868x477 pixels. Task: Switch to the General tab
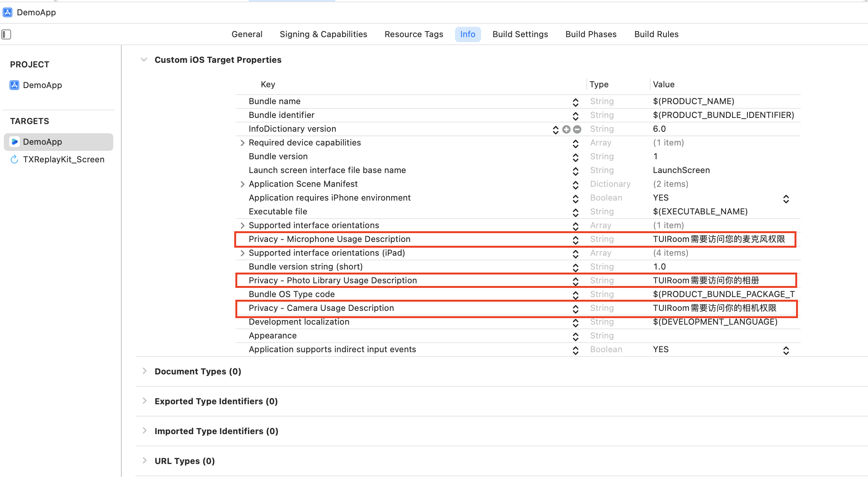(247, 34)
